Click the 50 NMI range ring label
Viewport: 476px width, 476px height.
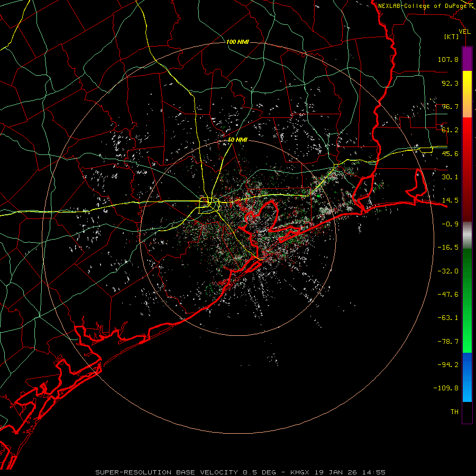pos(237,140)
